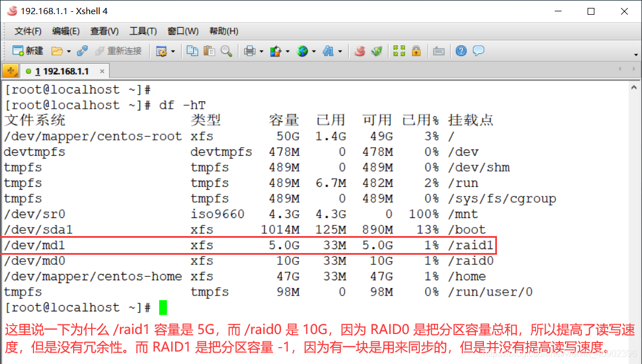
Task: Expand the properties dropdown arrow
Action: pos(173,52)
